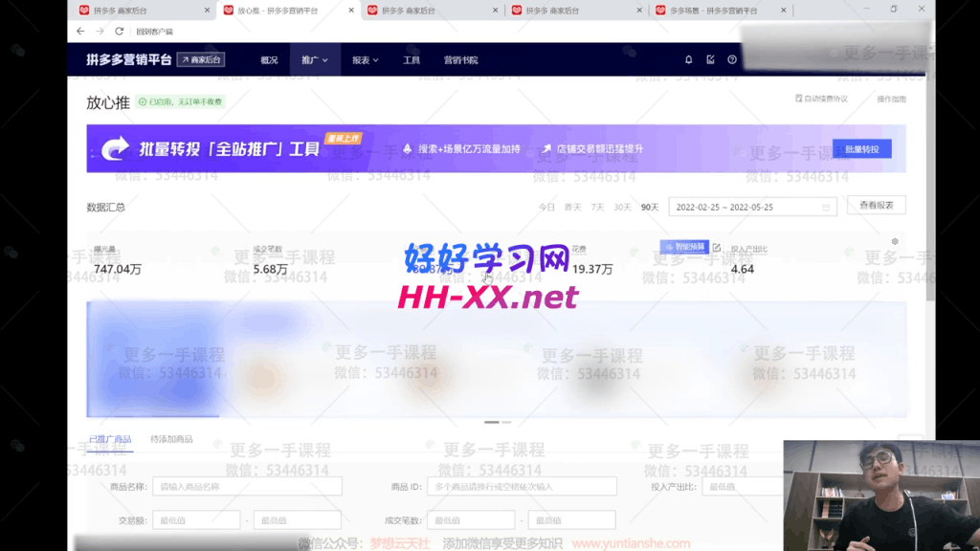Click the 已启用,无订单不收费 status badge
Viewport: 980px width, 551px height.
[x=180, y=101]
